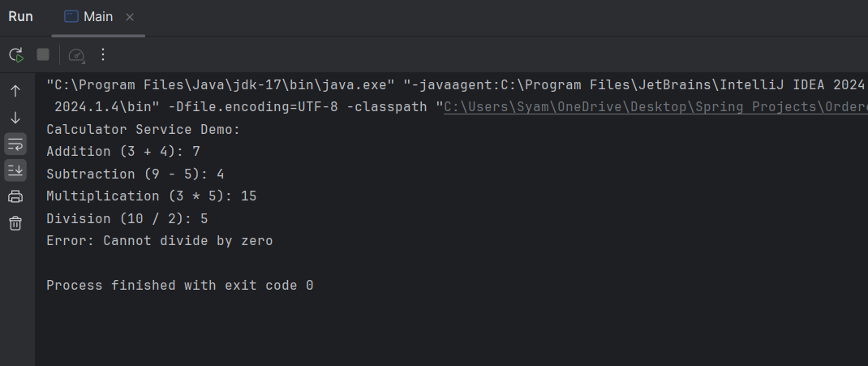Rerun the Main application

point(16,55)
